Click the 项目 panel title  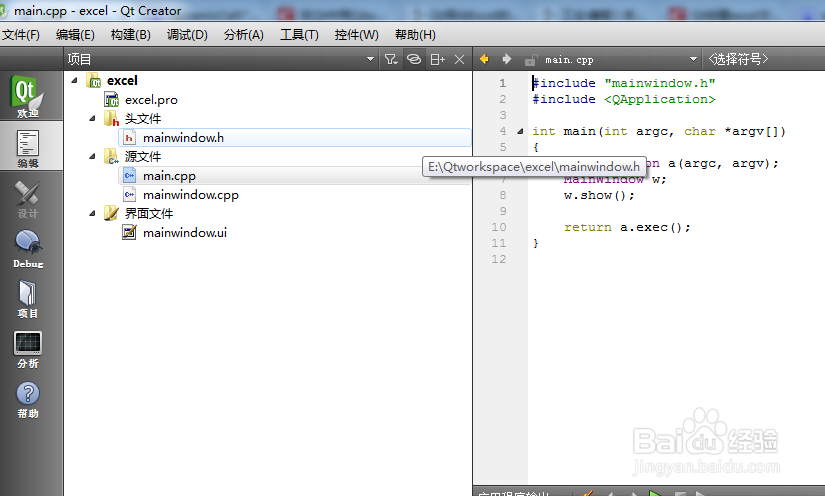click(x=79, y=59)
